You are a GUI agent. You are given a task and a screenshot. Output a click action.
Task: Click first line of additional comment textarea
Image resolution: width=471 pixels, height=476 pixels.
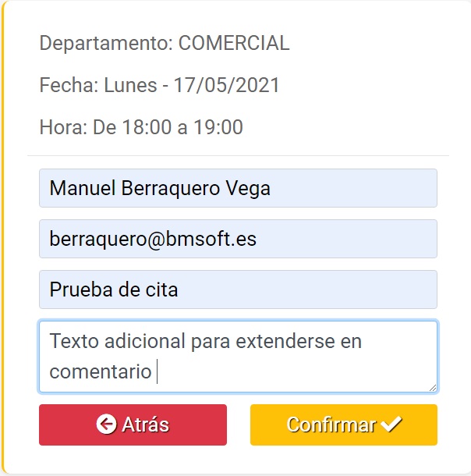tap(205, 341)
